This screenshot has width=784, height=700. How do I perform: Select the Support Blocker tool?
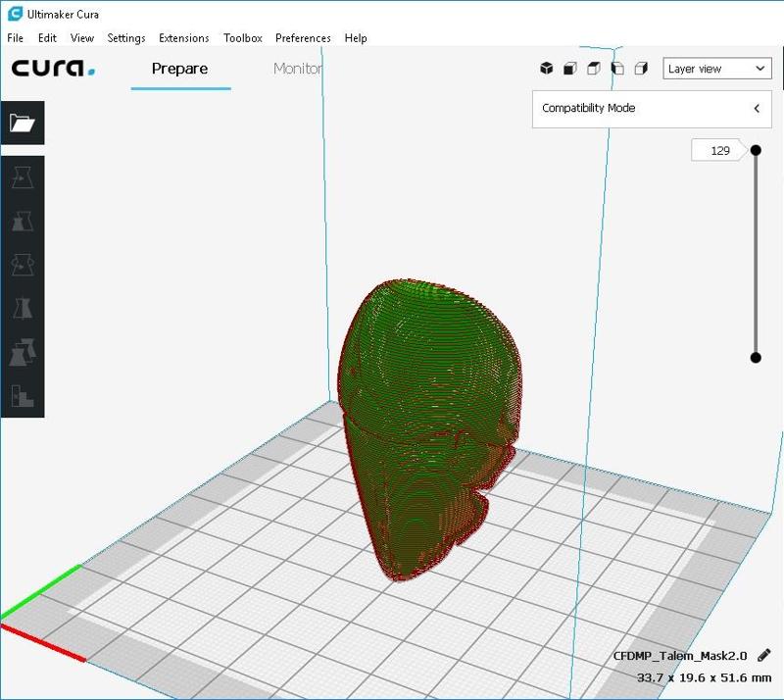pos(22,395)
